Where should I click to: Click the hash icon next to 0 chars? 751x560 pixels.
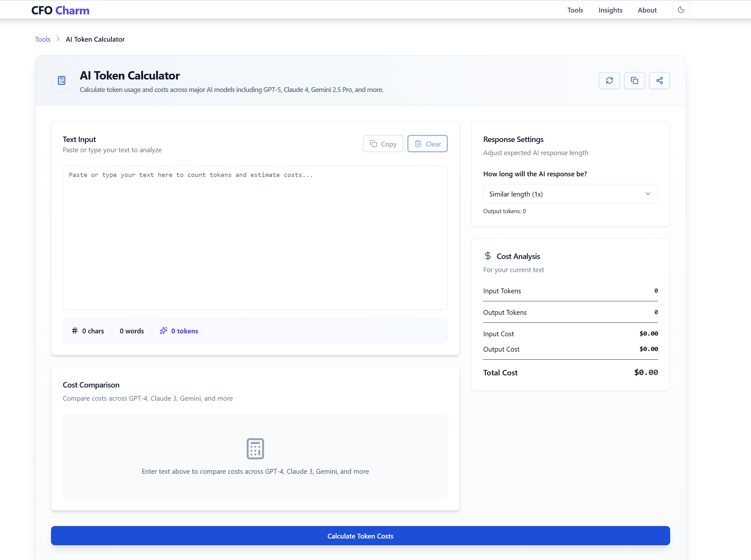coord(75,330)
